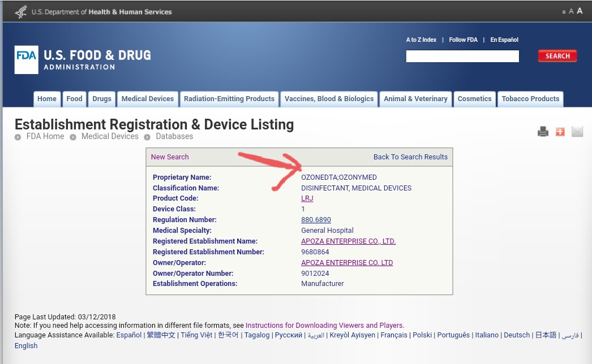Click 'Establishment Registration & Device Listing' heading
Viewport: 592px width, 364px height.
[x=154, y=124]
